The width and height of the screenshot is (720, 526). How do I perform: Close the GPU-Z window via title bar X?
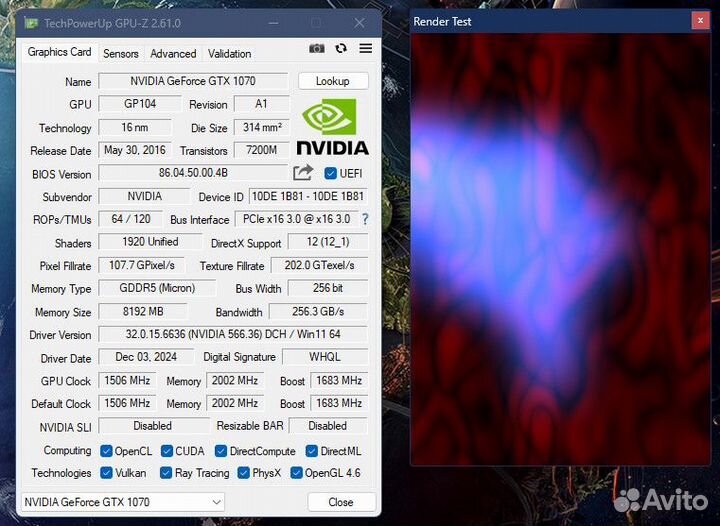(360, 23)
